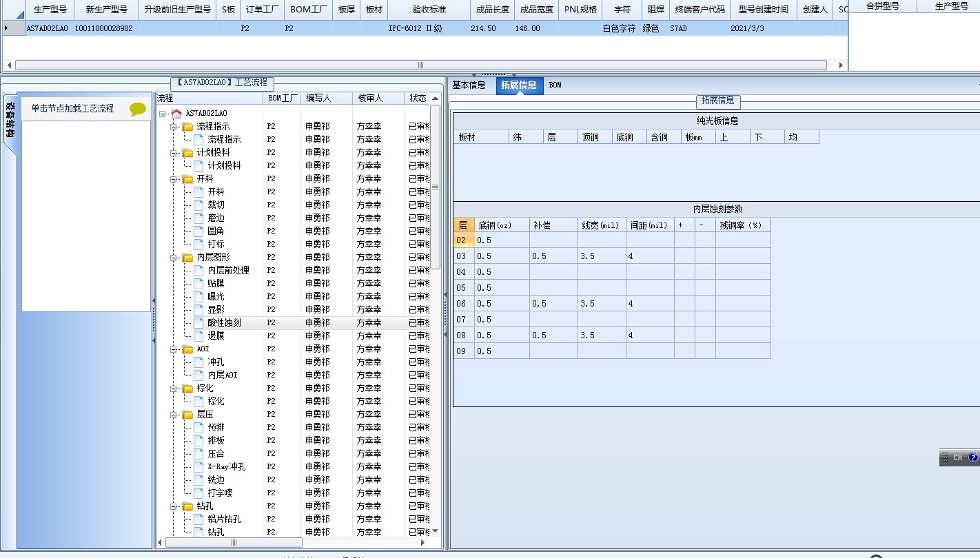
Task: Click the document icon beside 内层前处理
Action: coord(198,270)
